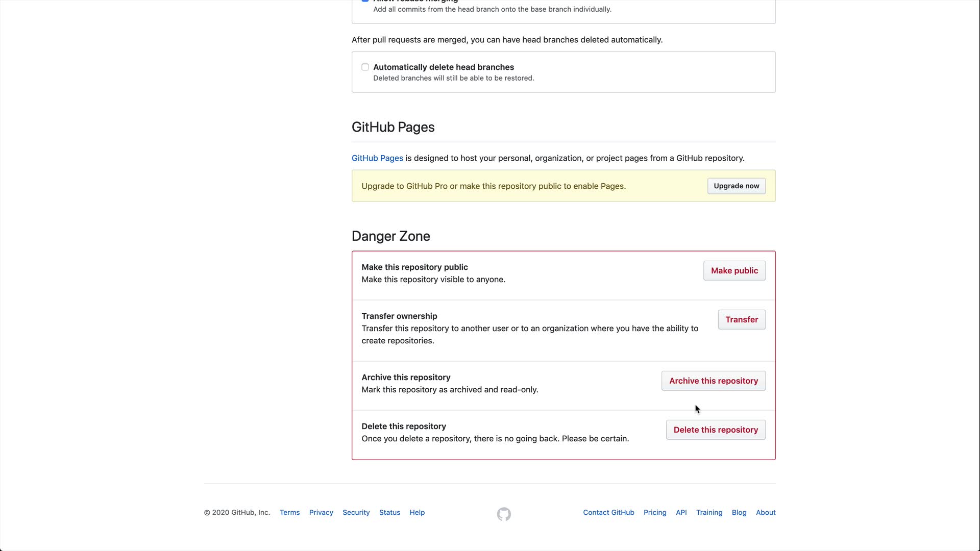
Task: Go to the Security footer link
Action: pyautogui.click(x=356, y=512)
